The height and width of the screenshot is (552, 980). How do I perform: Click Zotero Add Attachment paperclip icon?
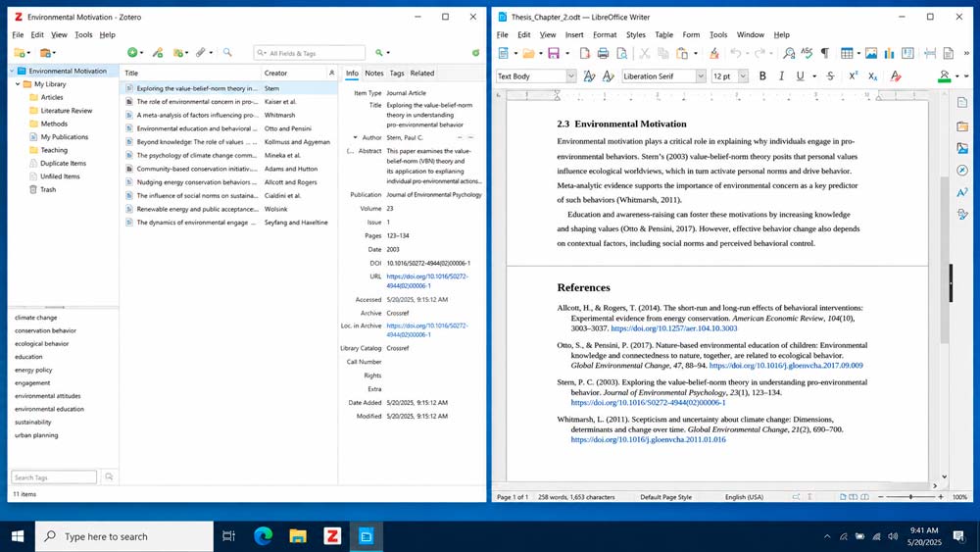200,53
